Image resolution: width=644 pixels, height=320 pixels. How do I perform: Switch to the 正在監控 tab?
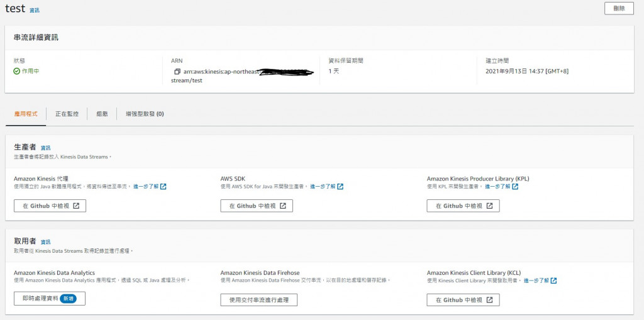[67, 114]
